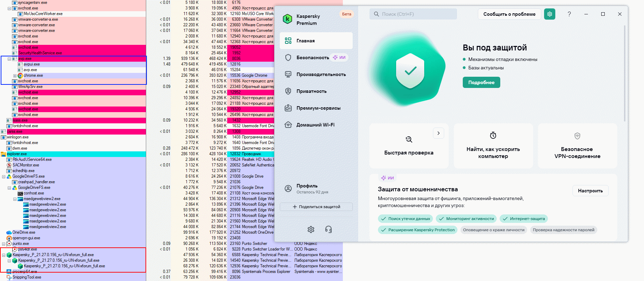Click Настроить for Защита от мошенничества
The height and width of the screenshot is (281, 644).
[x=590, y=191]
